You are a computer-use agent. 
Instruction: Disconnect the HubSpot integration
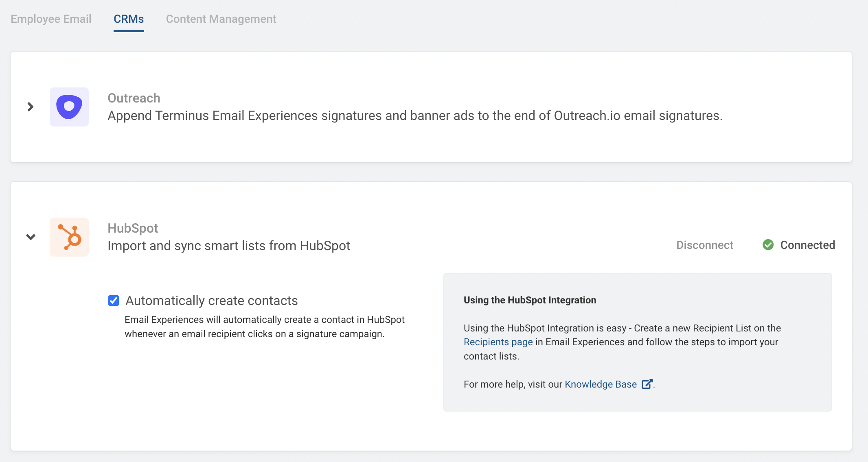tap(705, 245)
